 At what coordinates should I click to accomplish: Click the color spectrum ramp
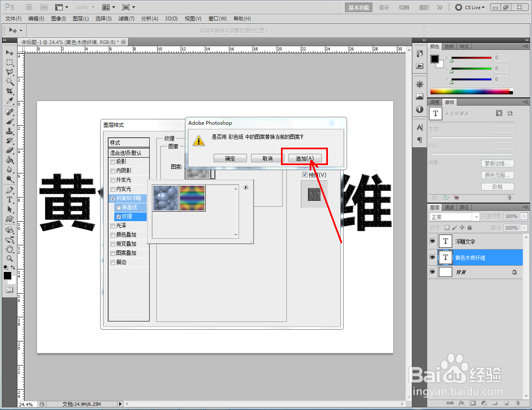click(x=471, y=91)
